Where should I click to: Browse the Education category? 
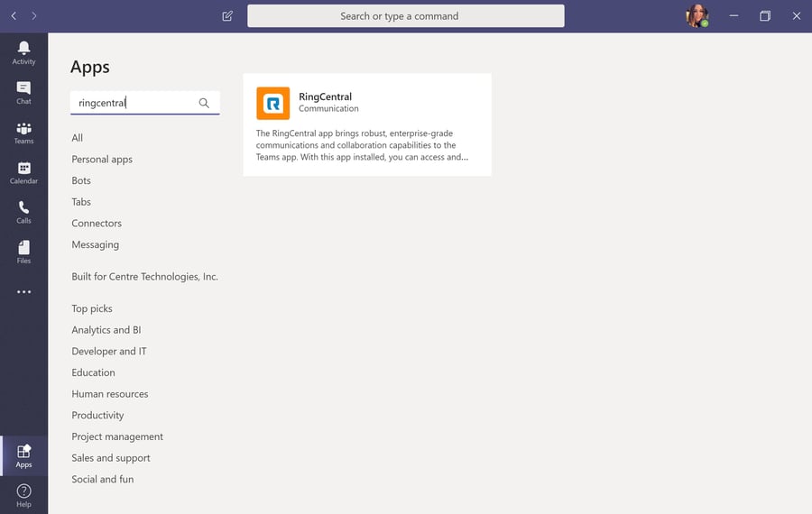click(93, 372)
